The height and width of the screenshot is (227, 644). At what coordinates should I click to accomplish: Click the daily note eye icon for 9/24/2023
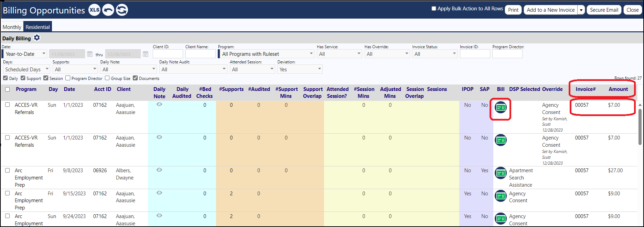[159, 216]
